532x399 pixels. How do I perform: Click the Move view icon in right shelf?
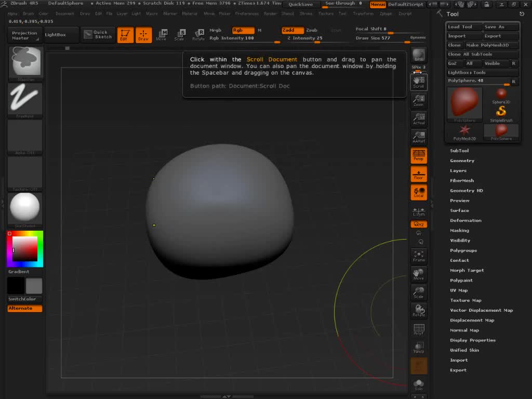419,275
